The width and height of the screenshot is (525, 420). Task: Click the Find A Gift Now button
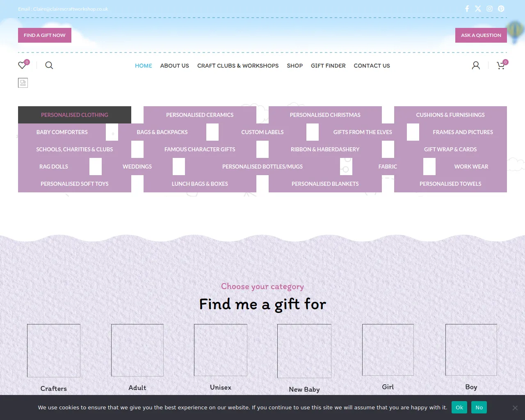pos(45,35)
